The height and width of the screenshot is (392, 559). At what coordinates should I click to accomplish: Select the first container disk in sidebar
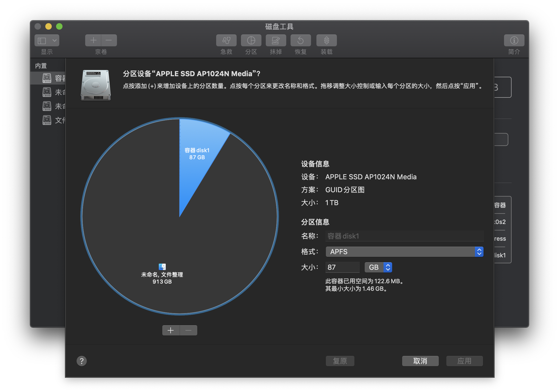click(x=54, y=78)
